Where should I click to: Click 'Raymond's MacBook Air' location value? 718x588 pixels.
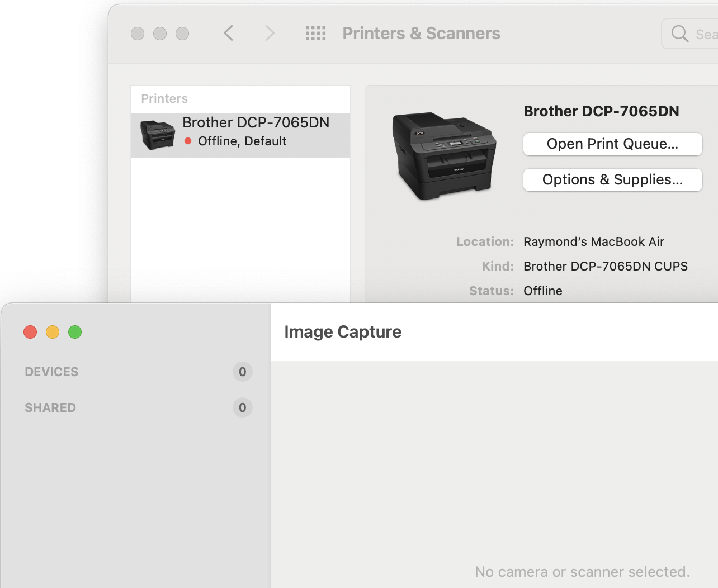(594, 242)
